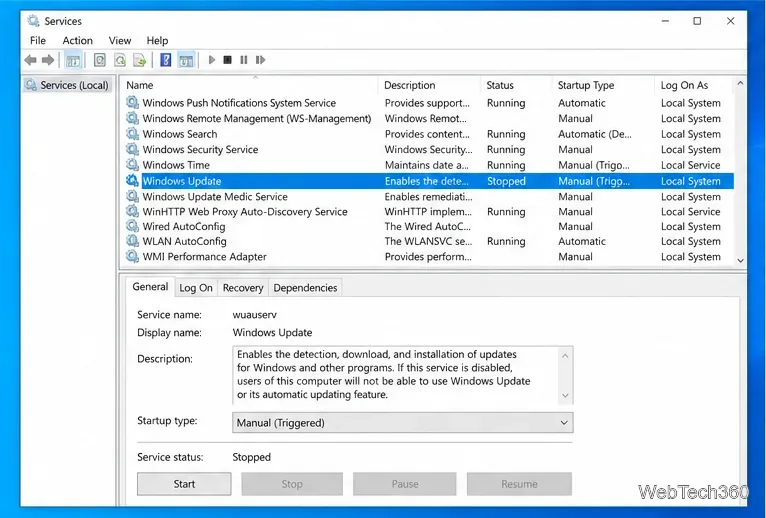Viewport: 766px width, 518px height.
Task: Toggle Show/Hide Action Pane icon
Action: tap(186, 61)
